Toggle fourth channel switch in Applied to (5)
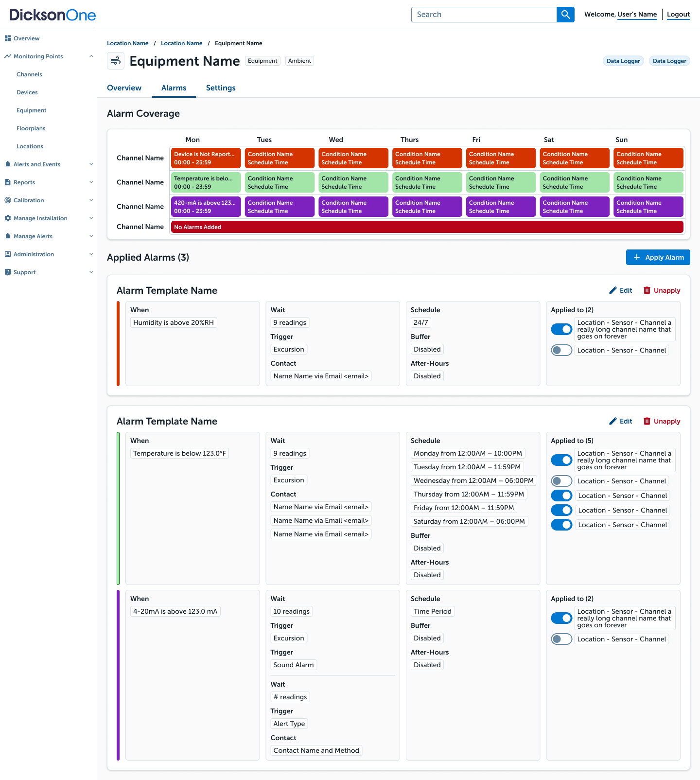 (561, 510)
